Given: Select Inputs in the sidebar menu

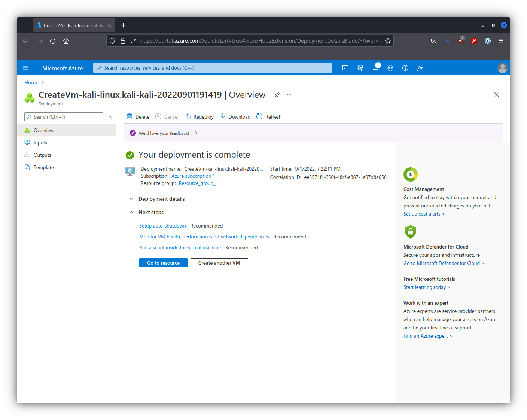Looking at the screenshot, I should (x=40, y=143).
